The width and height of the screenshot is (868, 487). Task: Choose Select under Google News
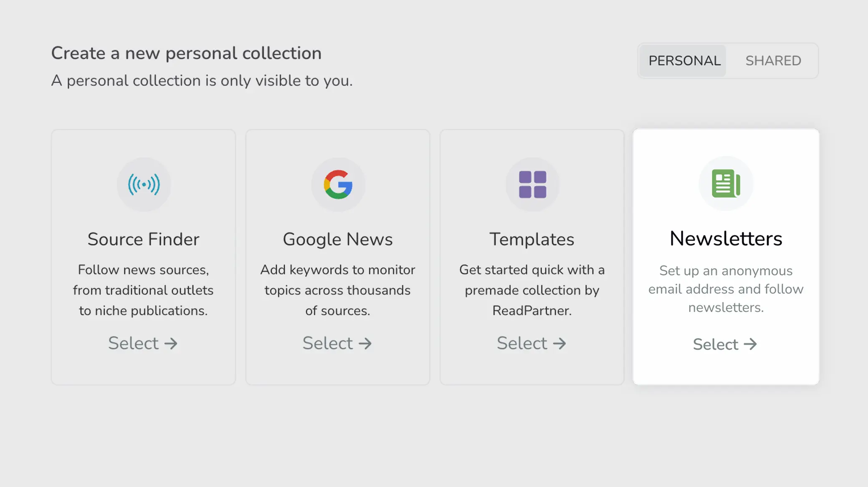click(x=337, y=343)
